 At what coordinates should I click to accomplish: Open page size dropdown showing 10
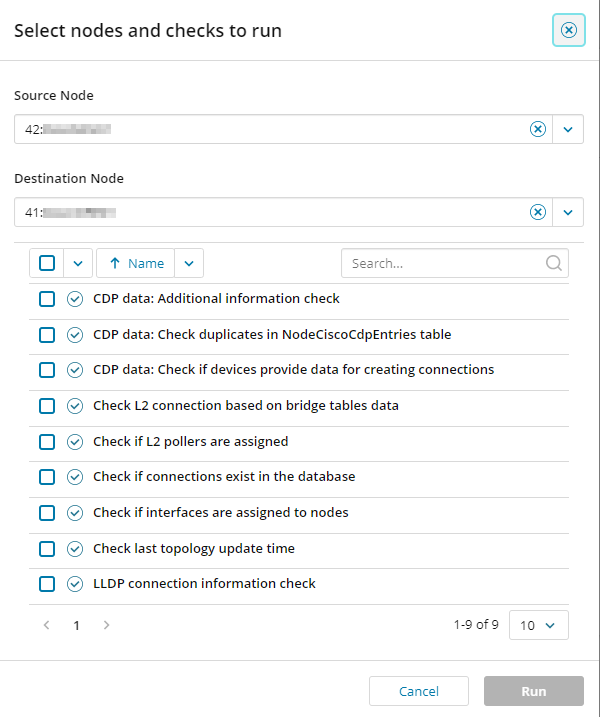pyautogui.click(x=539, y=625)
